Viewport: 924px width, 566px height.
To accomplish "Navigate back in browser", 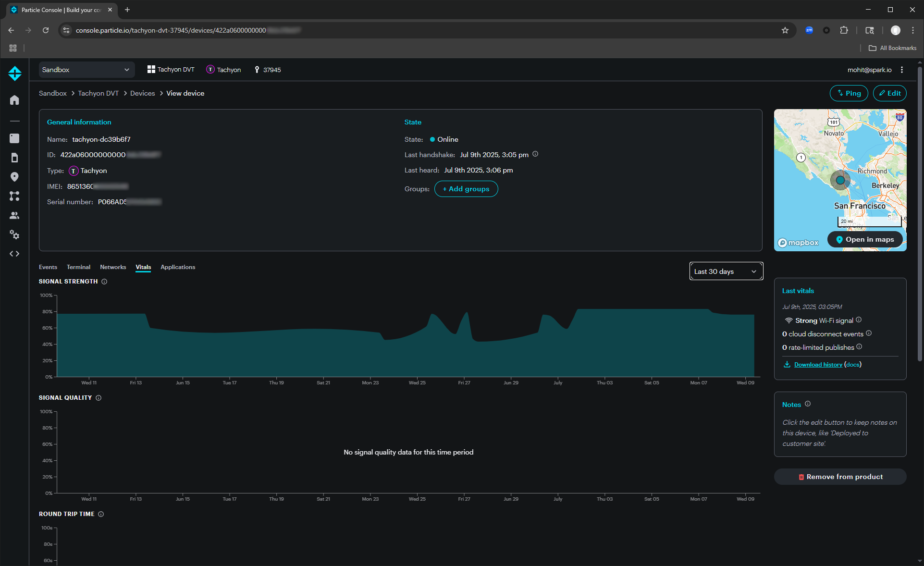I will pyautogui.click(x=11, y=30).
